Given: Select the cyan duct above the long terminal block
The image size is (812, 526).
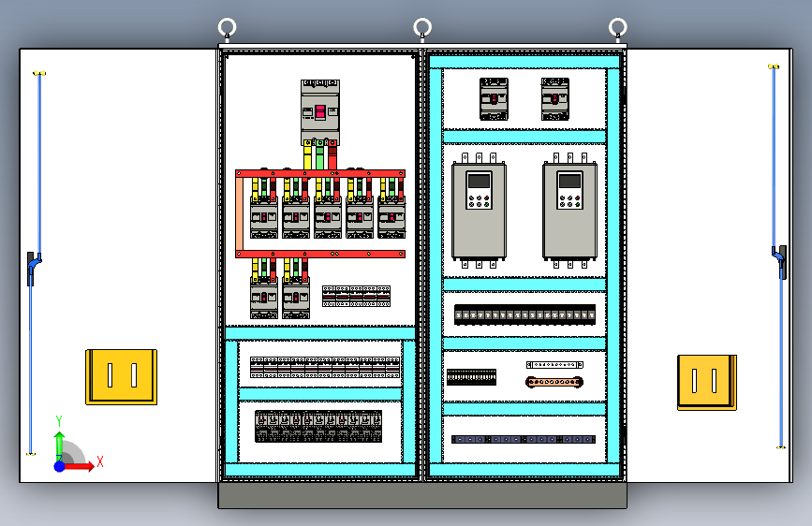Looking at the screenshot, I should coord(524,285).
